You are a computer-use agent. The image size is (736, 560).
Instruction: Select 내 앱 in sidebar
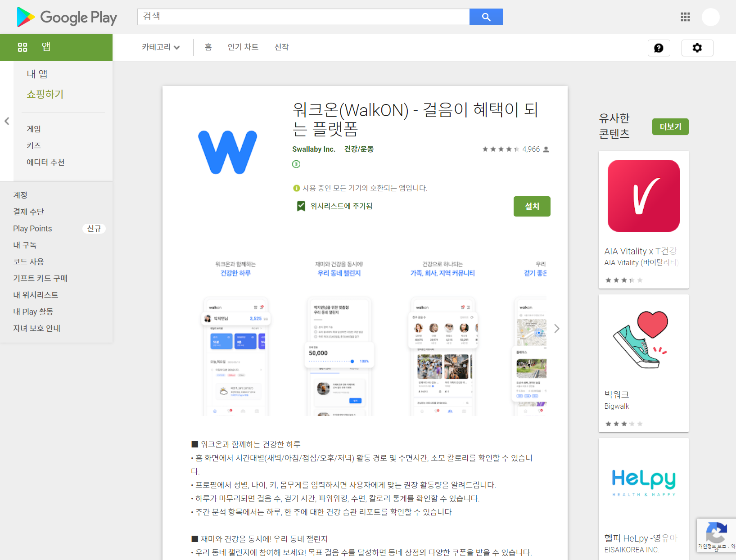click(37, 74)
